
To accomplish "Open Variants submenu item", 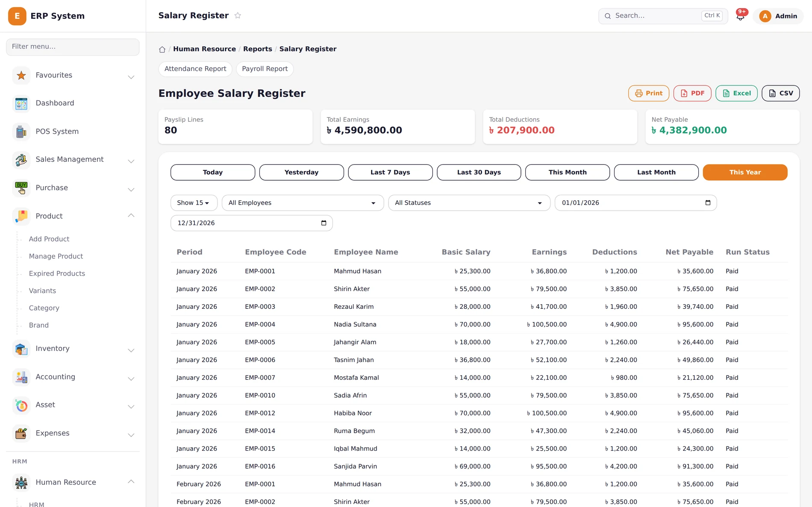I will [x=42, y=291].
